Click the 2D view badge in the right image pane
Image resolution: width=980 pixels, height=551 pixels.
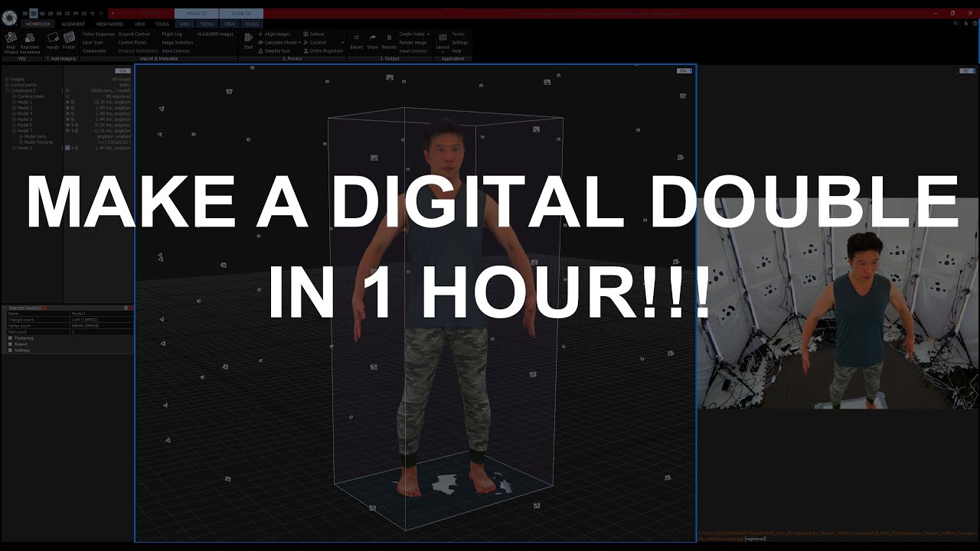[x=966, y=70]
